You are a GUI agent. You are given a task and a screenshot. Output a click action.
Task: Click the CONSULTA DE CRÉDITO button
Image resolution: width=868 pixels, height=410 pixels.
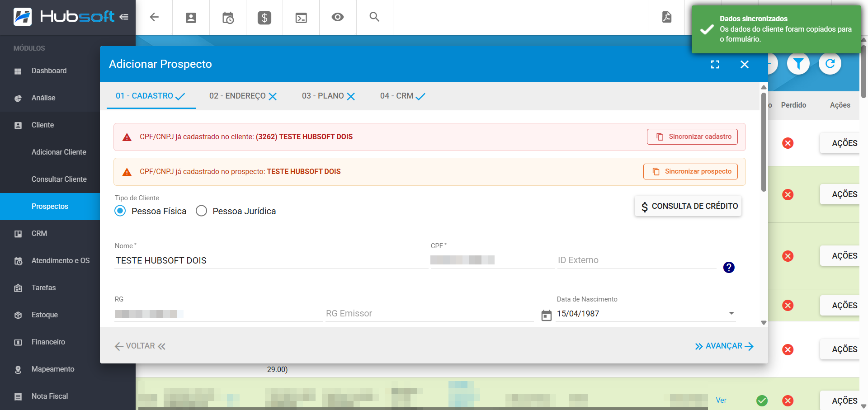(688, 206)
